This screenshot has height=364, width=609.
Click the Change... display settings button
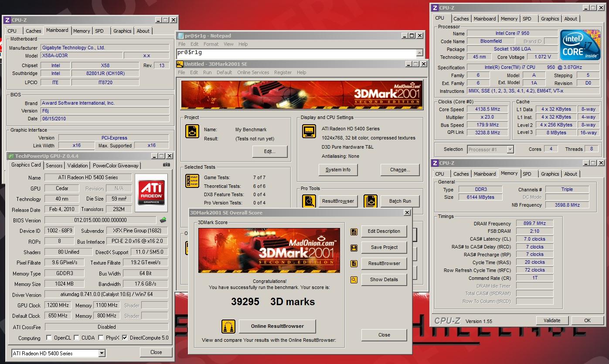tap(400, 170)
